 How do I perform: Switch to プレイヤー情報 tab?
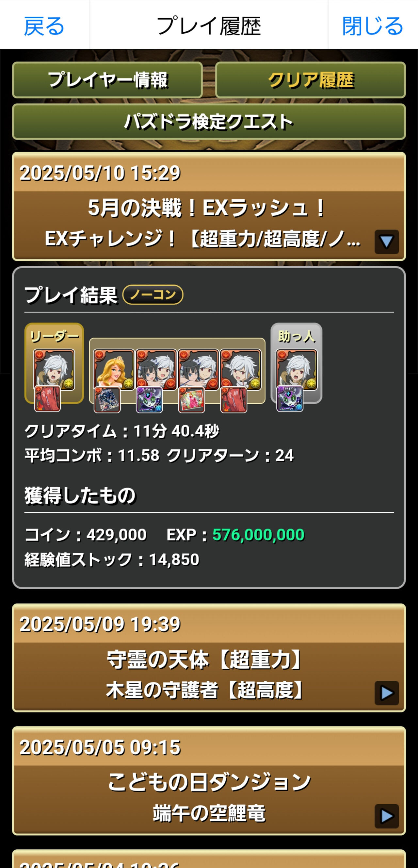pyautogui.click(x=107, y=80)
